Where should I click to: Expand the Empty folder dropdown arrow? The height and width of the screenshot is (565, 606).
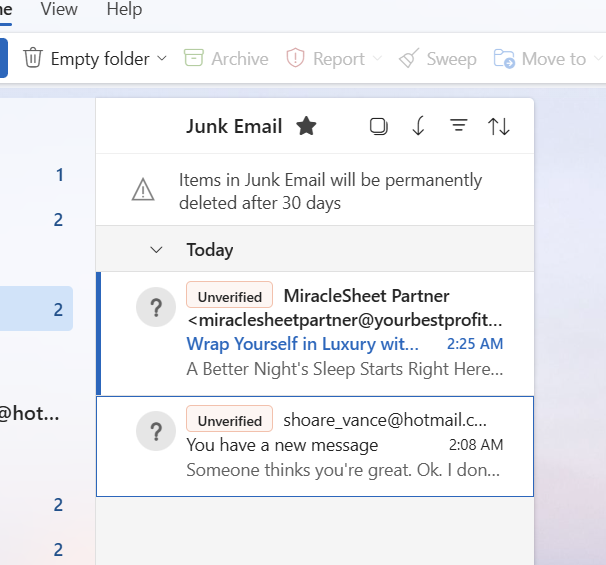tap(162, 58)
